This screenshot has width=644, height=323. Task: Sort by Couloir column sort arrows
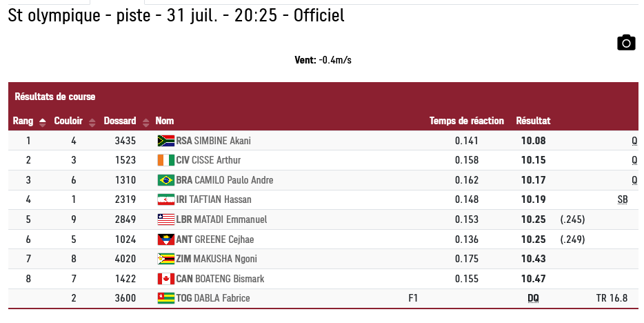point(92,122)
